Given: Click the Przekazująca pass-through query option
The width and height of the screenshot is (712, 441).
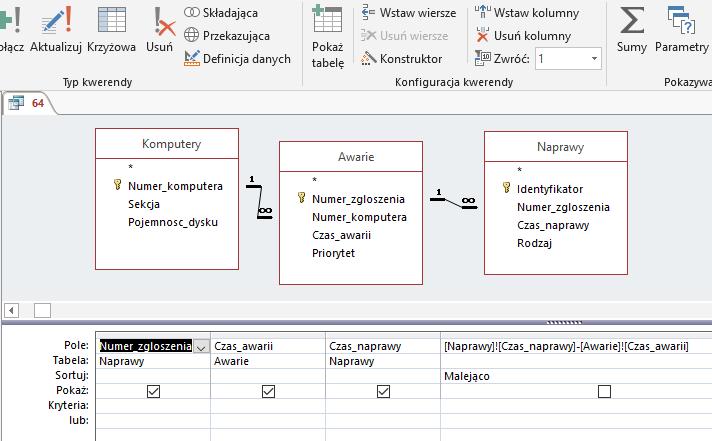Looking at the screenshot, I should click(x=227, y=35).
